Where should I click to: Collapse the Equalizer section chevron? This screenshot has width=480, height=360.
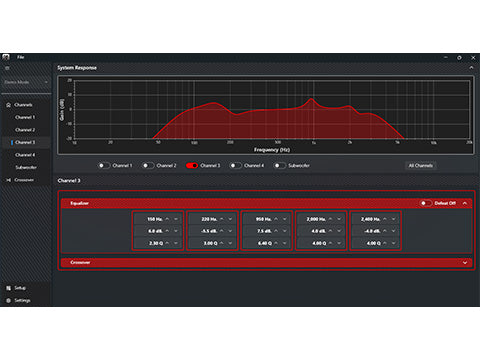click(x=465, y=203)
